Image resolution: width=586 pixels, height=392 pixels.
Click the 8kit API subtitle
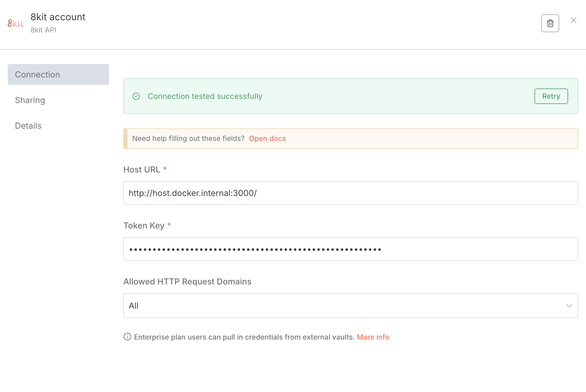pyautogui.click(x=43, y=30)
